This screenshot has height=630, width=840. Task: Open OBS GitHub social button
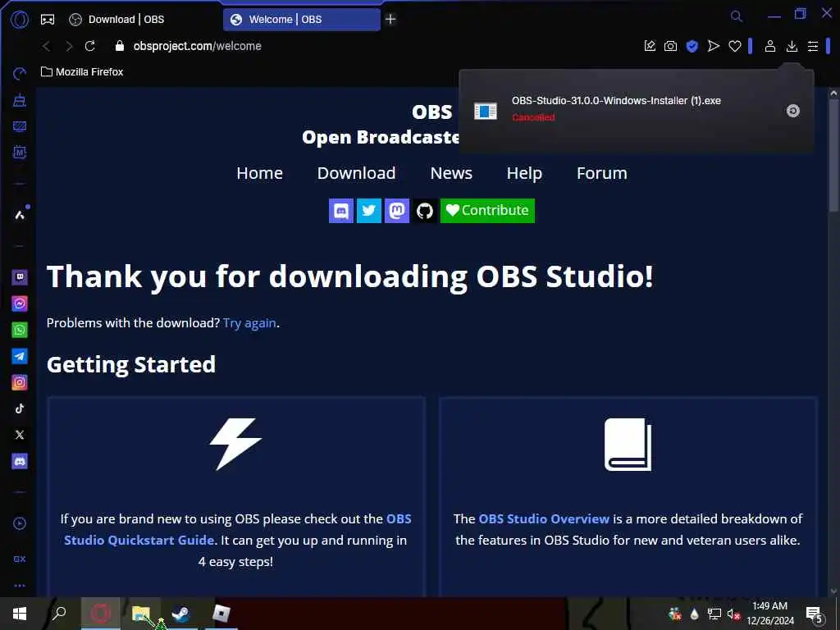[424, 211]
